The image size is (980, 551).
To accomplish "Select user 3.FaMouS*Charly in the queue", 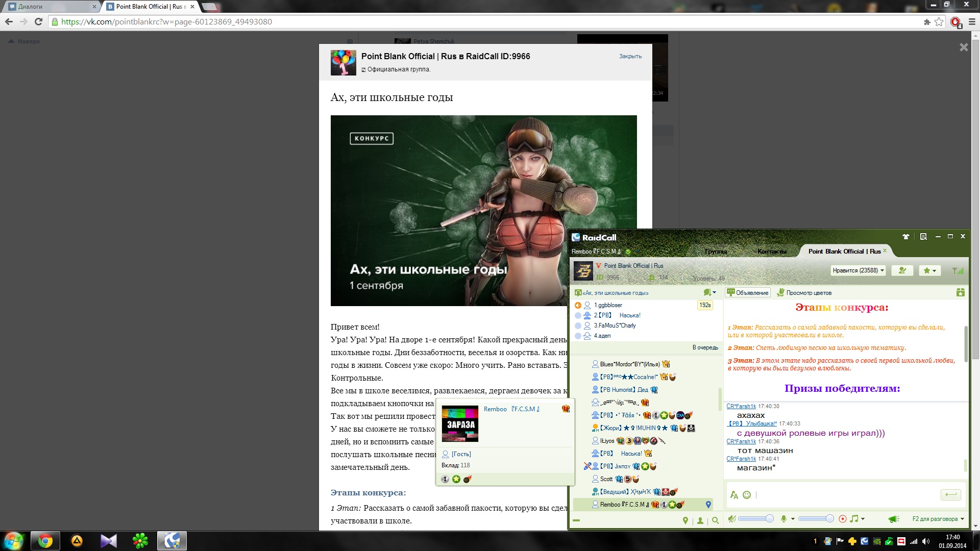I will (615, 325).
